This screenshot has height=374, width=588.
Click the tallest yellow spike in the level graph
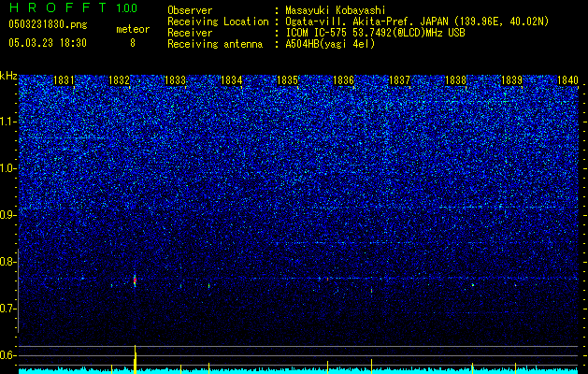[135, 359]
